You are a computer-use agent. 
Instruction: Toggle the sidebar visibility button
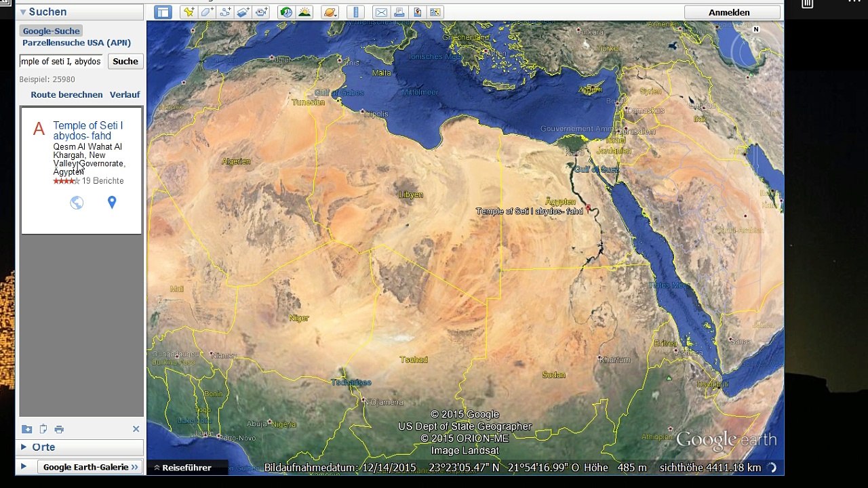163,12
